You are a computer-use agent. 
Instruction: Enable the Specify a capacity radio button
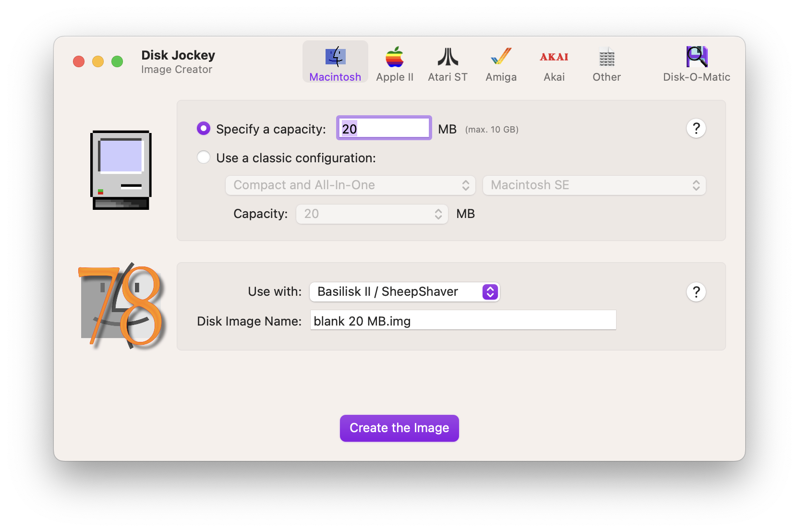click(x=204, y=128)
